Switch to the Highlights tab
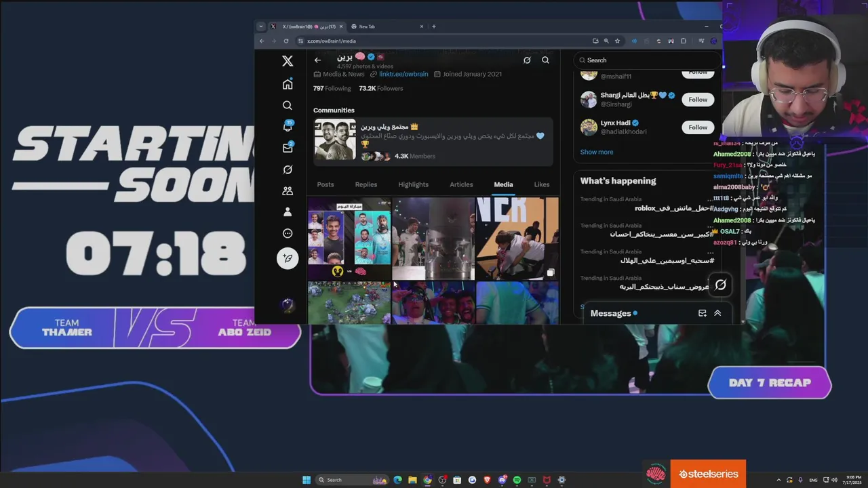868x488 pixels. click(413, 184)
